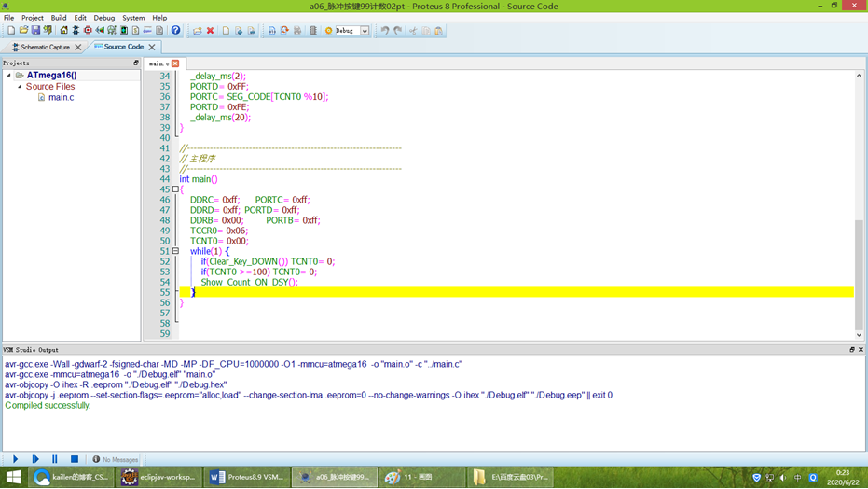Undock the VSM Studio Output panel
This screenshot has height=489, width=868.
click(852, 349)
